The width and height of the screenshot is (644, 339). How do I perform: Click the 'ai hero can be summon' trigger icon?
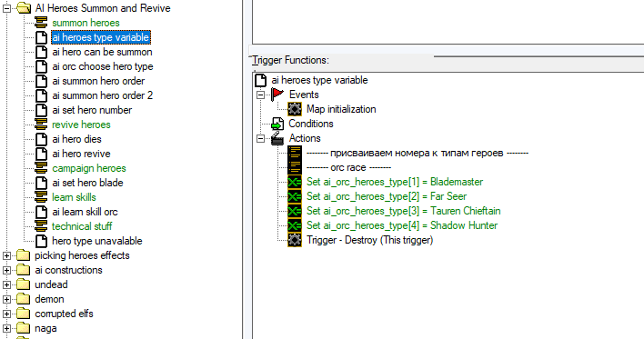(x=41, y=52)
